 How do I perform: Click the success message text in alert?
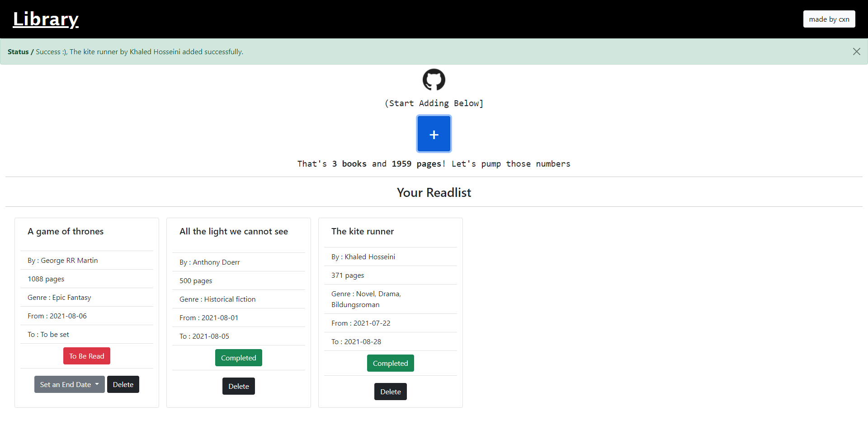[139, 51]
